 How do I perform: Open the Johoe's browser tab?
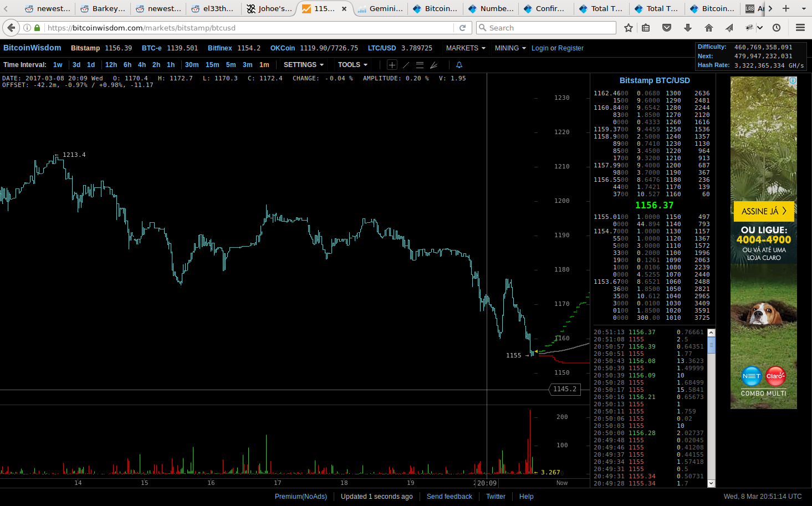click(269, 9)
